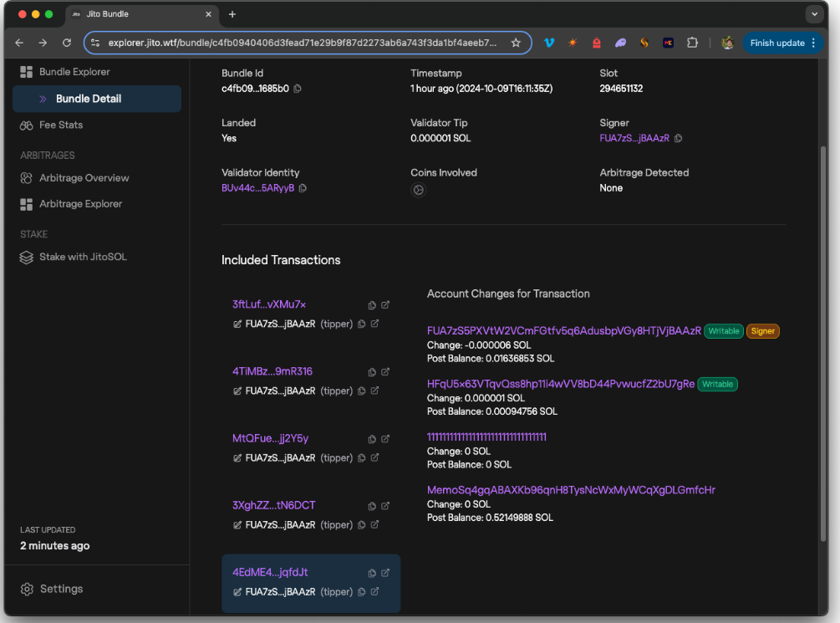This screenshot has height=623, width=840.
Task: Bookmark this page with the star icon
Action: pyautogui.click(x=516, y=43)
